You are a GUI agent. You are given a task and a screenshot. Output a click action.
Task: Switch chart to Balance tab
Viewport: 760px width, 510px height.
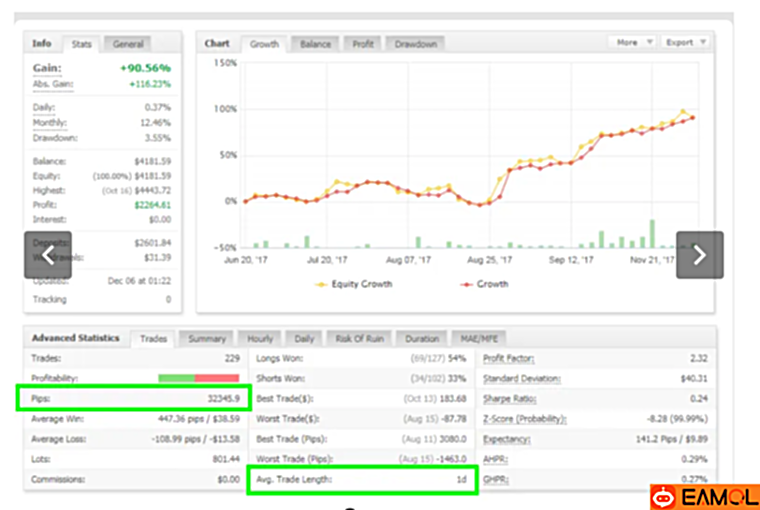coord(315,44)
